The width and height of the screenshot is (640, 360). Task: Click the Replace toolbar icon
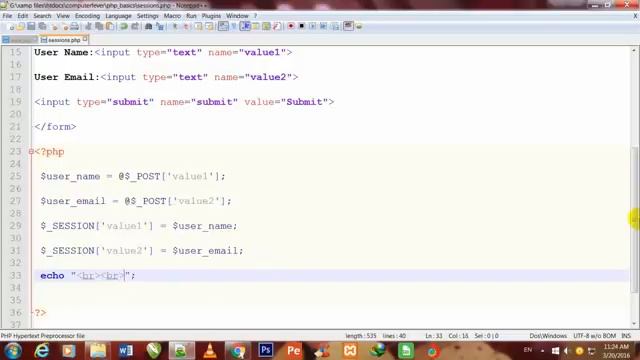click(160, 27)
